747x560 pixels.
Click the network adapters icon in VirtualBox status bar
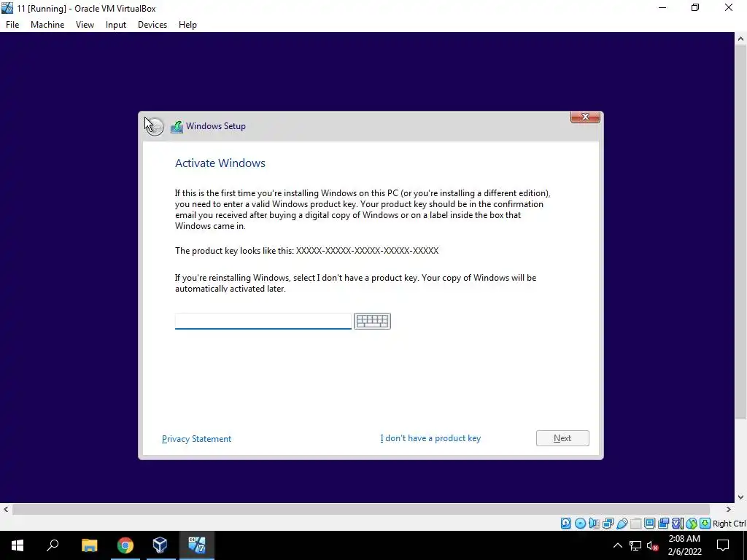pos(608,524)
